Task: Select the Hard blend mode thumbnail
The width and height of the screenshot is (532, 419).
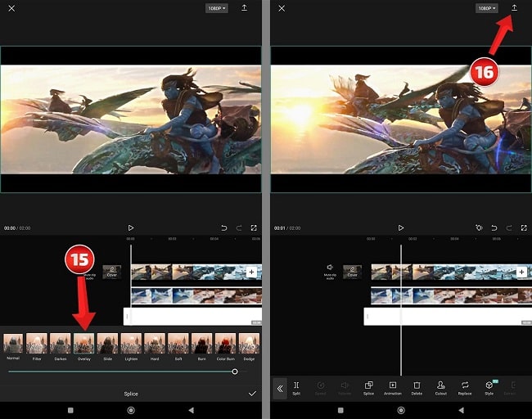Action: (155, 344)
